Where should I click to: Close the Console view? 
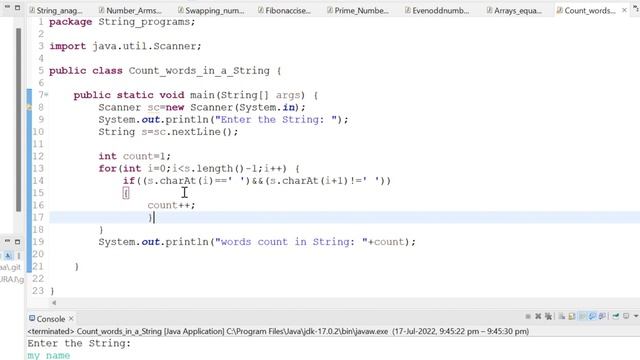coord(71,318)
